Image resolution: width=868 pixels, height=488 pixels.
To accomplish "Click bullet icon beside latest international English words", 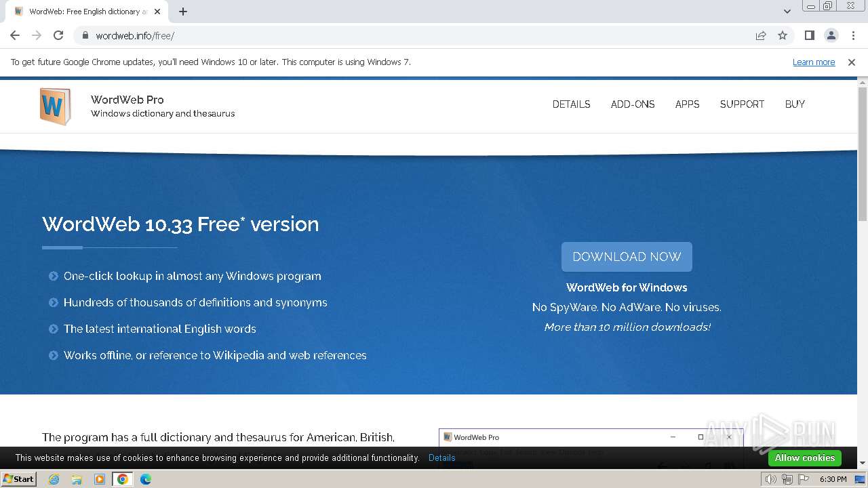I will click(x=54, y=329).
